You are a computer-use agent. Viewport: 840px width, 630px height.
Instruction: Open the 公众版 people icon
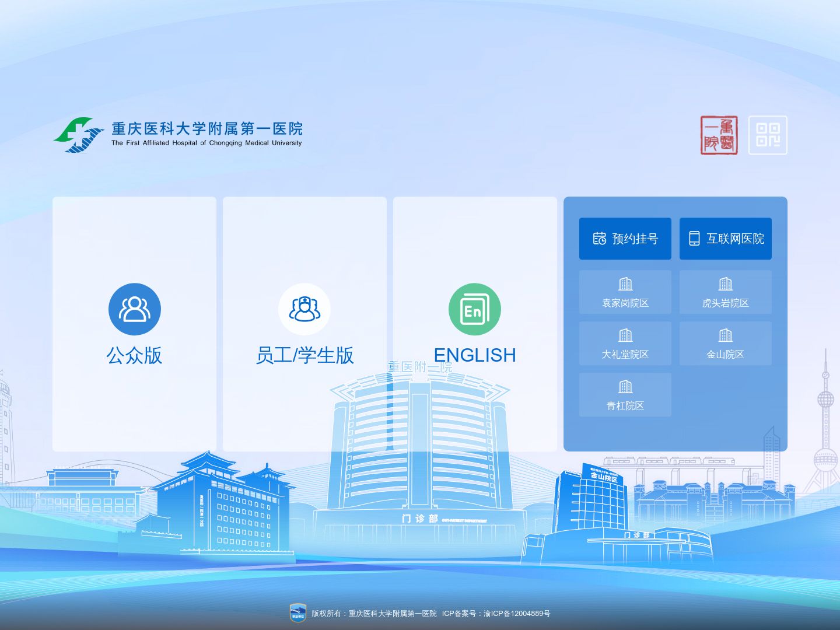(135, 309)
